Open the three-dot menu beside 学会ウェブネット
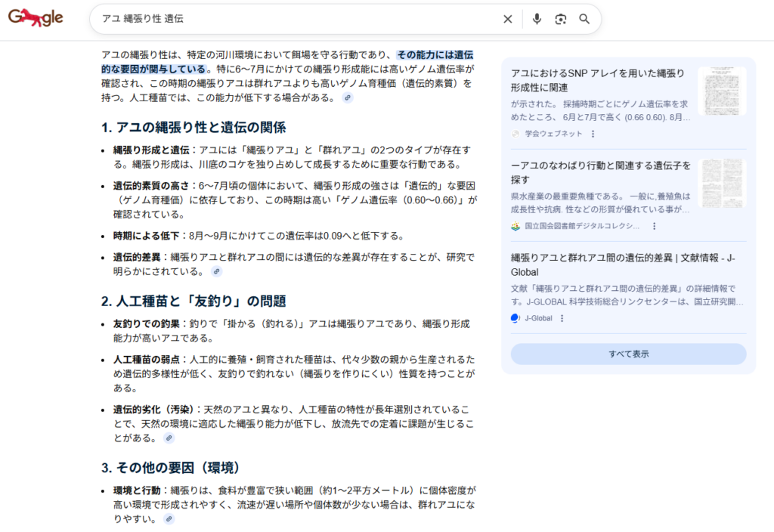774x532 pixels. point(593,134)
